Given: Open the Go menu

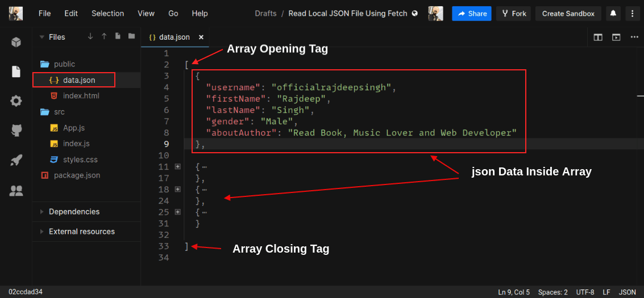Looking at the screenshot, I should (x=173, y=14).
